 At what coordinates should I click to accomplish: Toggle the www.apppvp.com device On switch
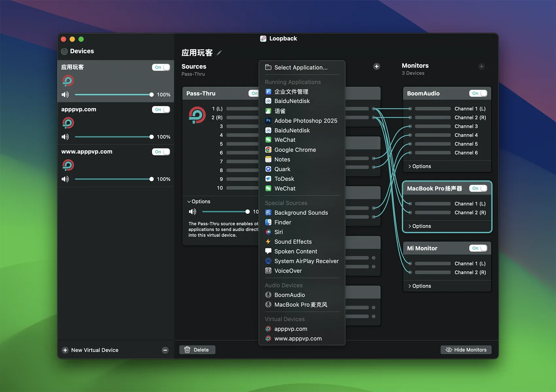[x=161, y=152]
